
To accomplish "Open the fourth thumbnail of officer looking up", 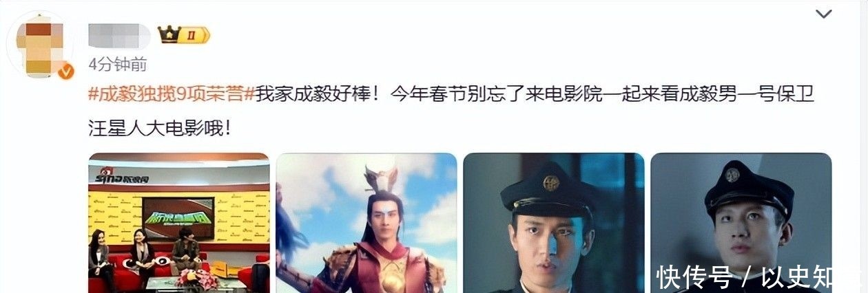I will pyautogui.click(x=741, y=223).
